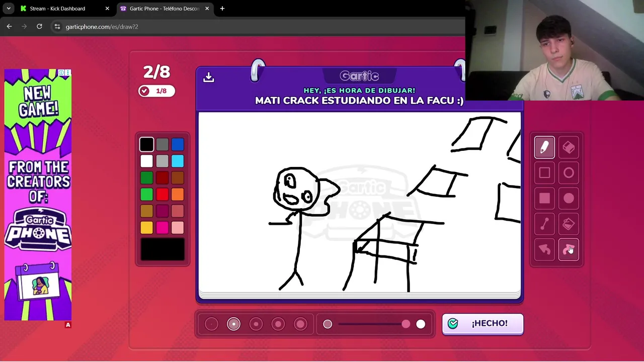Open the New Game advertisement banner
The width and height of the screenshot is (644, 362).
tap(38, 195)
